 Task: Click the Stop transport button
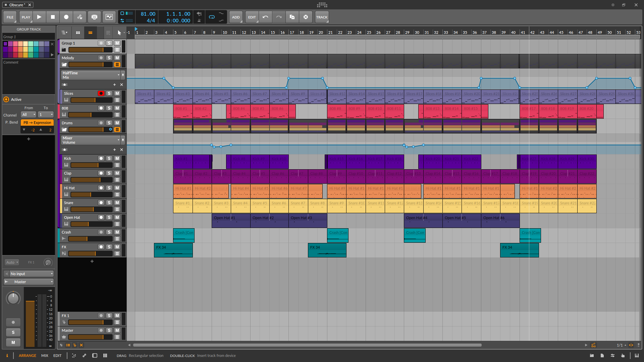pos(53,17)
